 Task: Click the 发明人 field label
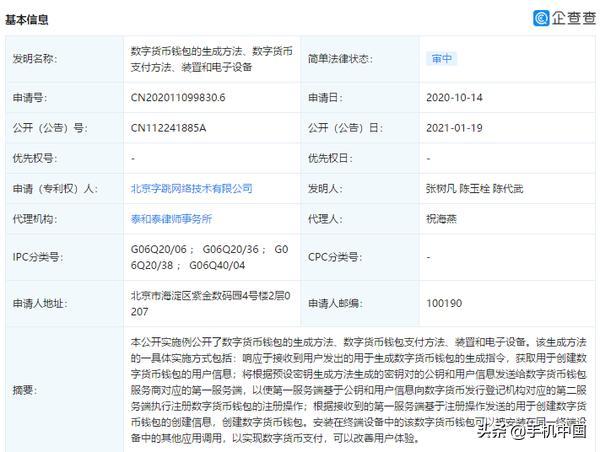[325, 188]
